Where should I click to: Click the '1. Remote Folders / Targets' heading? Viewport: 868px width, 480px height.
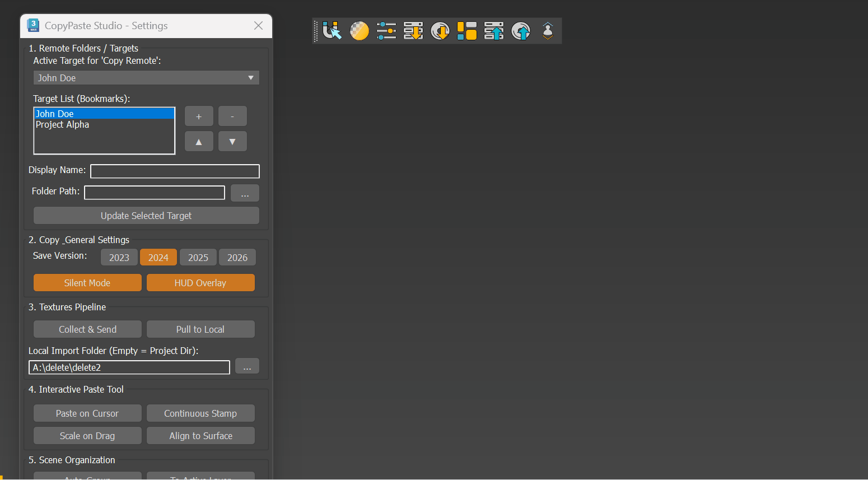click(83, 48)
